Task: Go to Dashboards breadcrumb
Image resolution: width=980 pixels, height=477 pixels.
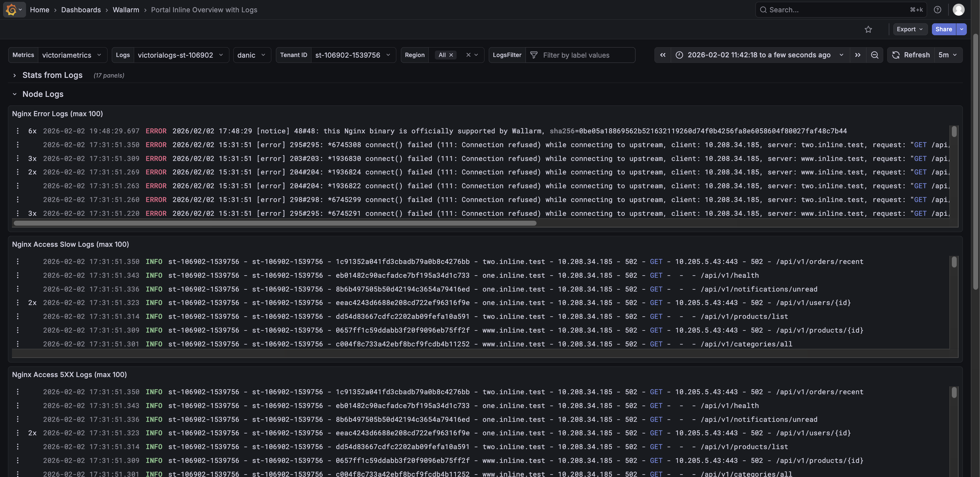Action: [81, 10]
